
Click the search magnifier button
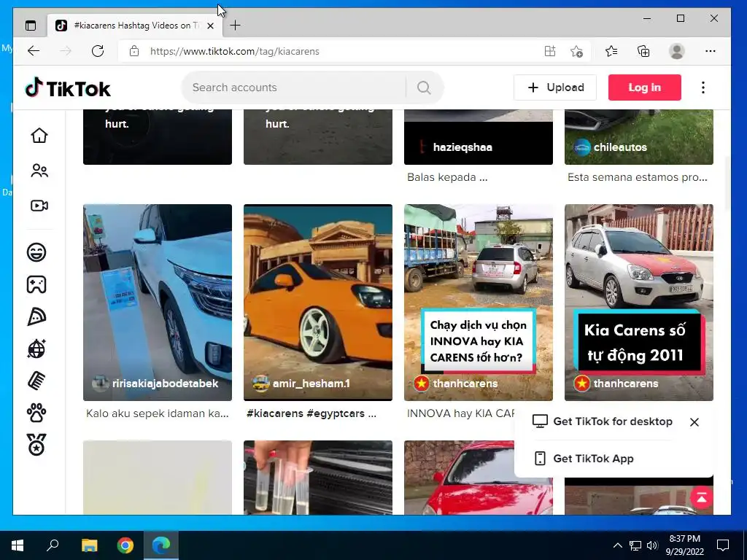click(x=424, y=87)
